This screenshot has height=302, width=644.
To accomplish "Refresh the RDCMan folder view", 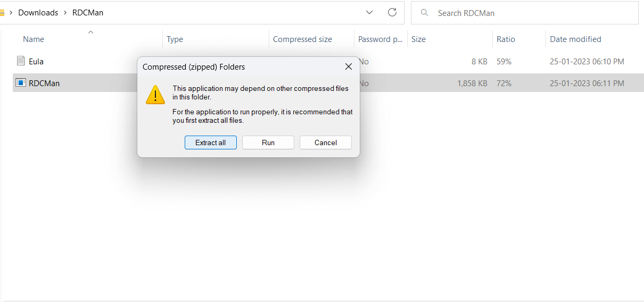I will pos(392,12).
